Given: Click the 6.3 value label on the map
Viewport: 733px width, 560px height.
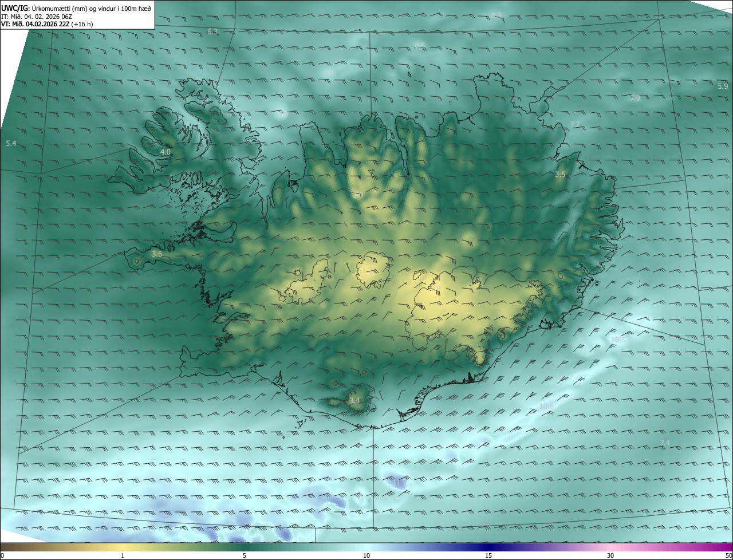Looking at the screenshot, I should pos(212,32).
